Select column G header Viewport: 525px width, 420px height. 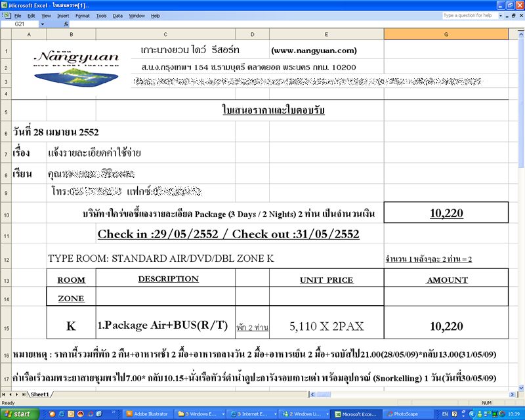pos(446,34)
